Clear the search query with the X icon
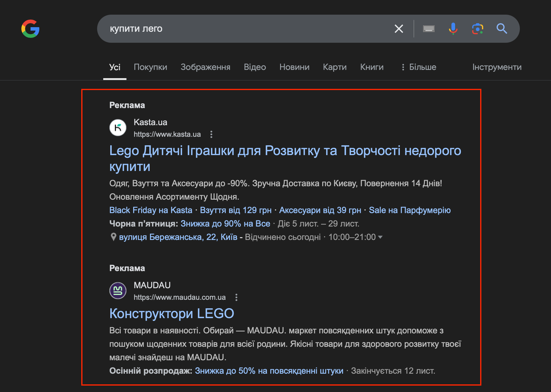 click(x=399, y=29)
